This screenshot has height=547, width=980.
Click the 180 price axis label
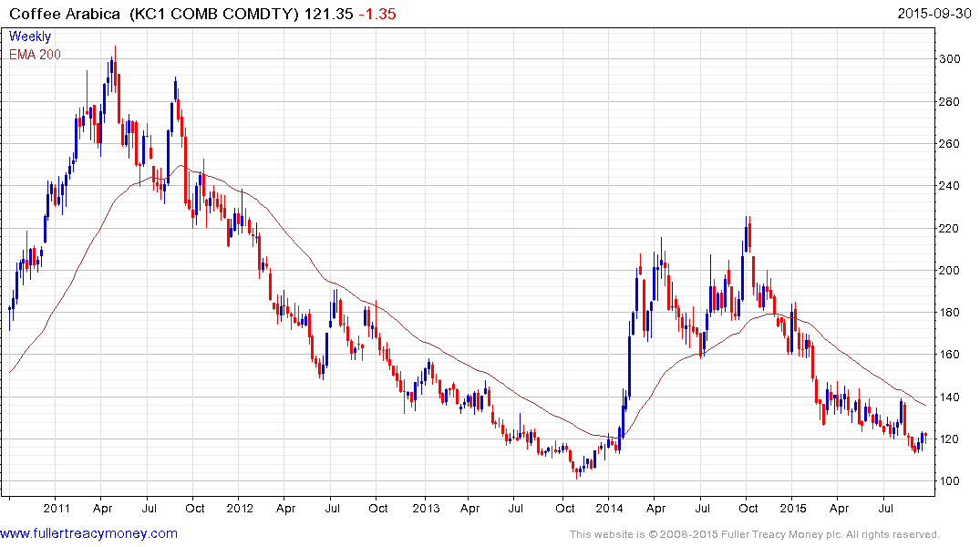point(950,313)
